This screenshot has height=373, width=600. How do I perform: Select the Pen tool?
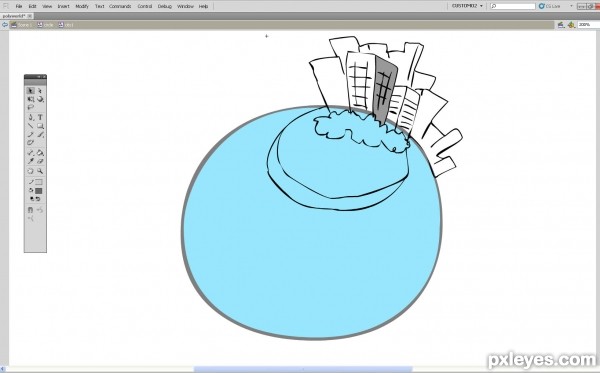pos(31,117)
